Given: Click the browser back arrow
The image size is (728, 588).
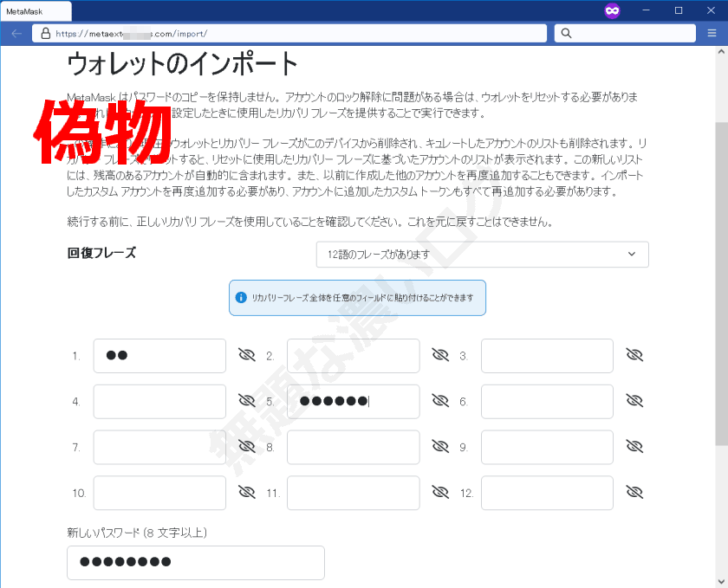Looking at the screenshot, I should coord(16,34).
